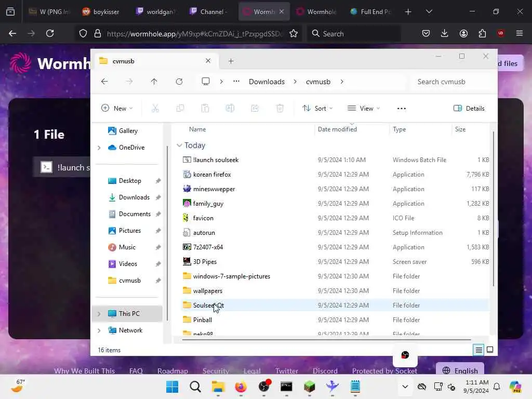Sort by the Name column header
Image resolution: width=532 pixels, height=399 pixels.
click(x=197, y=129)
